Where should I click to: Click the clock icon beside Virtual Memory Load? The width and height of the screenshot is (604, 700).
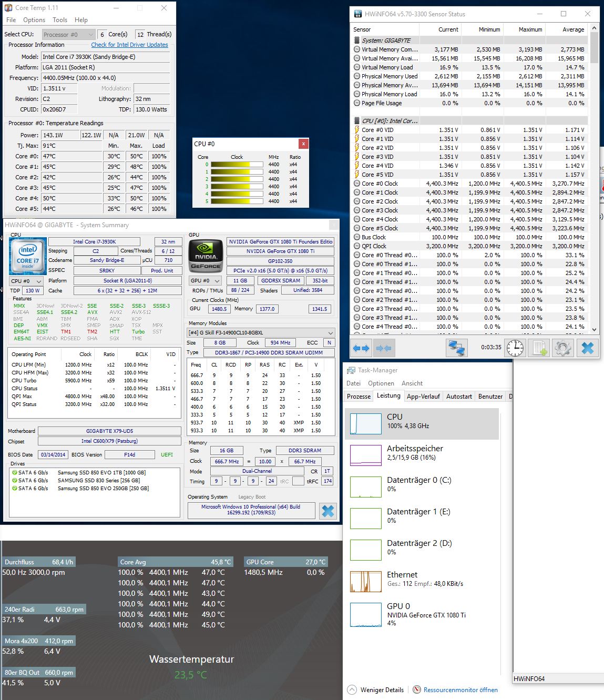click(x=357, y=67)
